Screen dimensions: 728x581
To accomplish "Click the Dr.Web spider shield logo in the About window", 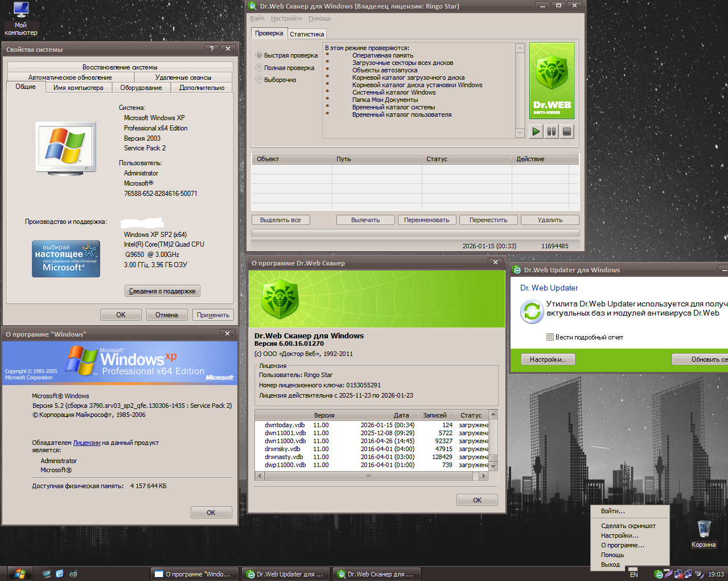I will [x=280, y=300].
